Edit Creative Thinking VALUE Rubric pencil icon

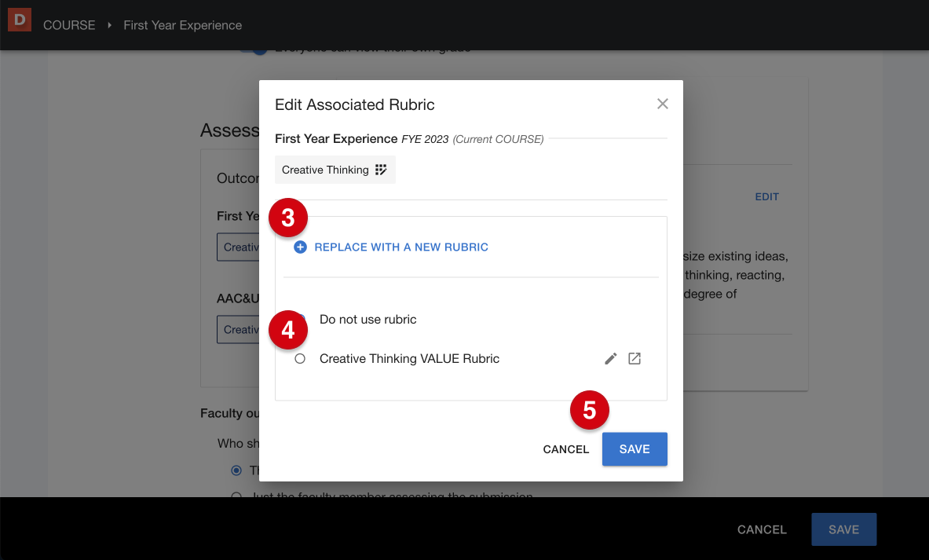pos(610,358)
